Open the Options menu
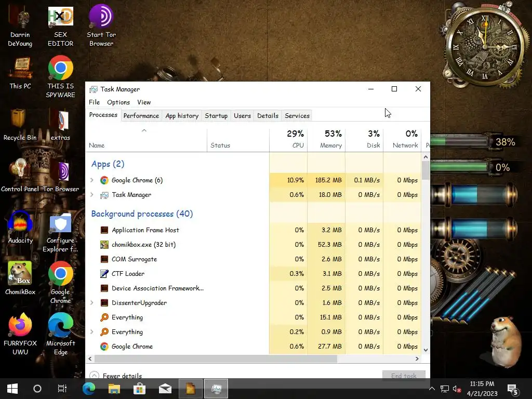This screenshot has width=532, height=399. 118,102
